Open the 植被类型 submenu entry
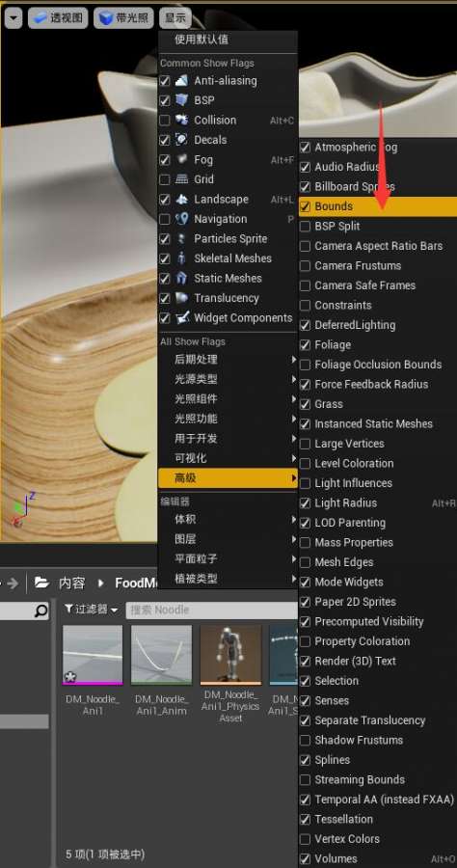Screen dimensions: 457x868 (228, 579)
